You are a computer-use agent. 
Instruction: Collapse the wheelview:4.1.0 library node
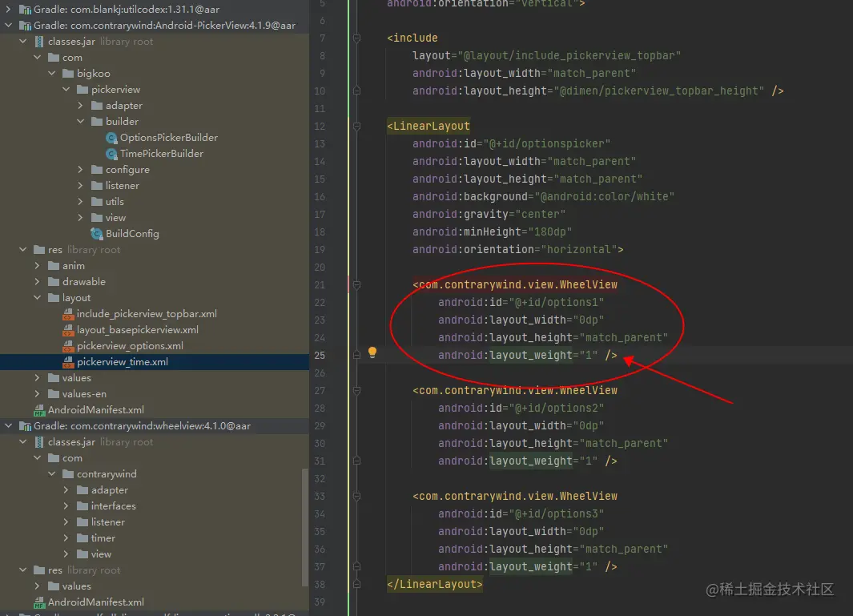8,425
